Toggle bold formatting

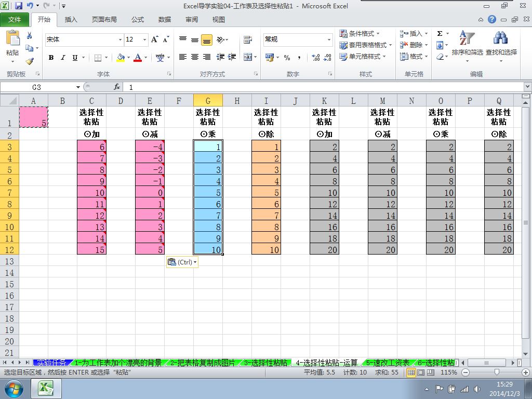51,57
